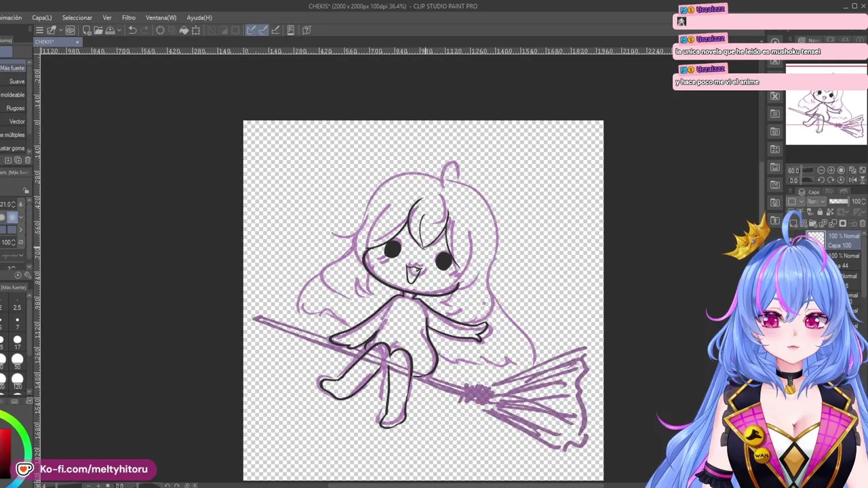Select the Vector eraser sub tool

click(x=13, y=121)
